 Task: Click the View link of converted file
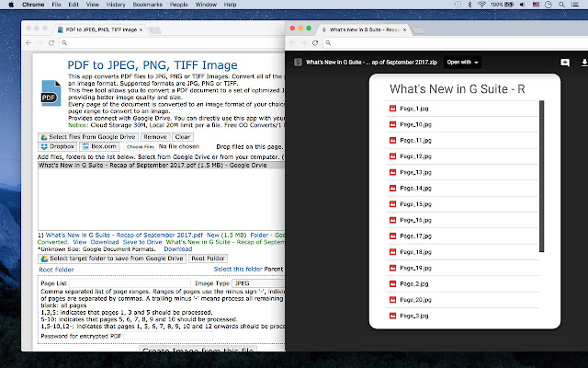(80, 242)
